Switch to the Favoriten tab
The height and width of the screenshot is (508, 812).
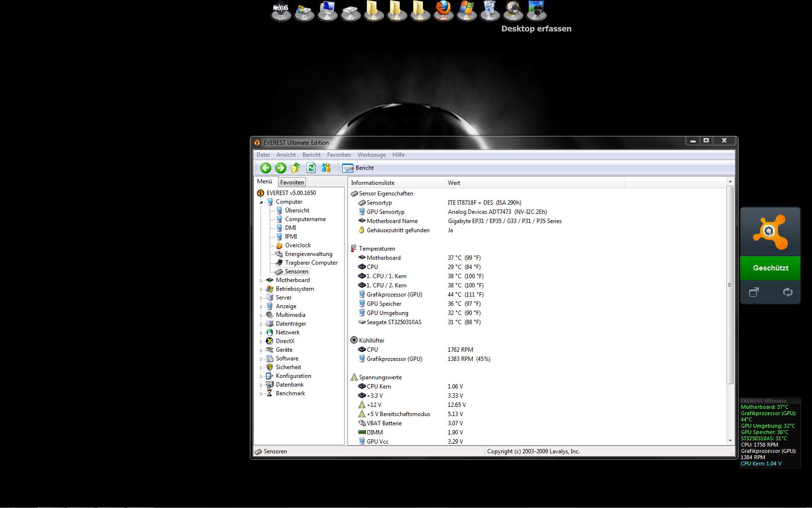click(x=292, y=182)
